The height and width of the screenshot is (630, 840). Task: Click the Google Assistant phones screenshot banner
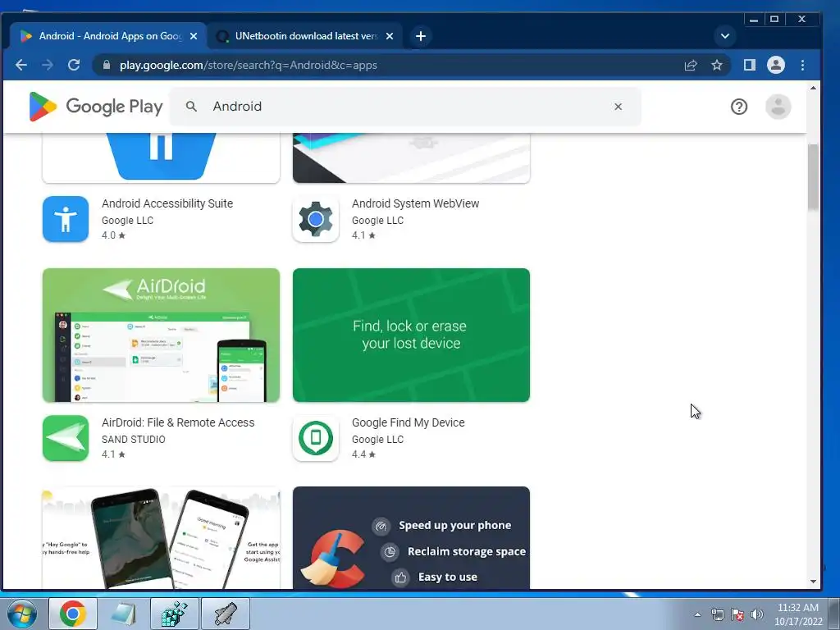tap(161, 537)
